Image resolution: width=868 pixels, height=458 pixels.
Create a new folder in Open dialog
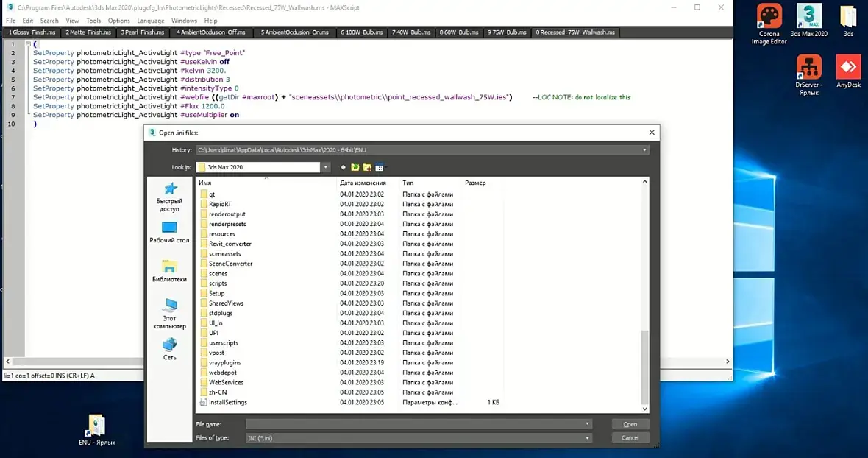tap(367, 167)
